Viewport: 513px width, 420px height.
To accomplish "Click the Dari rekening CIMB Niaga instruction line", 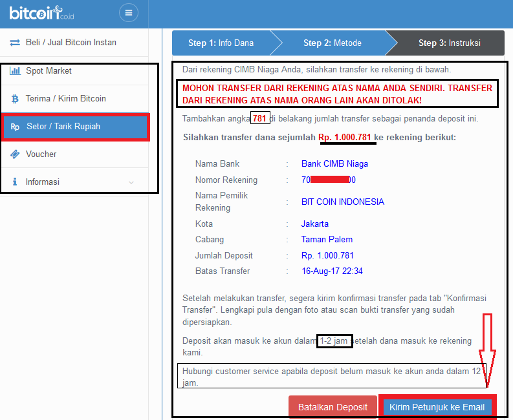I will (x=316, y=69).
